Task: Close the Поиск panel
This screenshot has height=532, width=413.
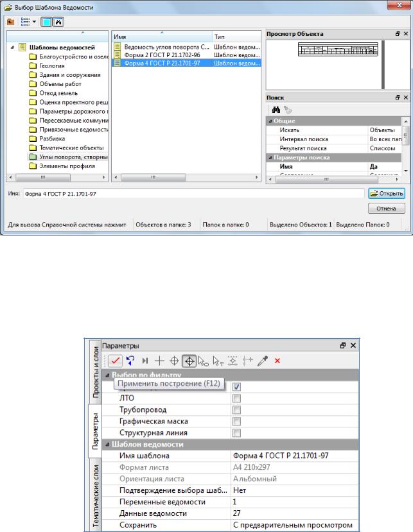Action: pyautogui.click(x=406, y=98)
